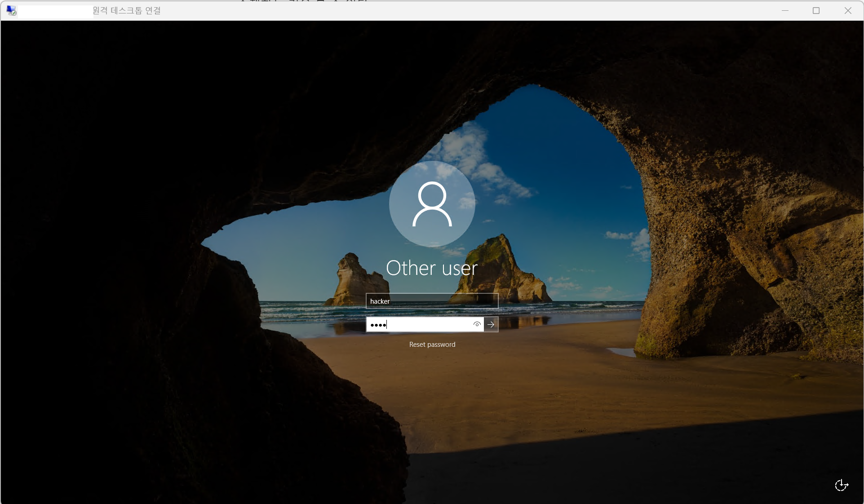Minimize the Remote Desktop window
Screen dimensions: 864x504
[785, 10]
